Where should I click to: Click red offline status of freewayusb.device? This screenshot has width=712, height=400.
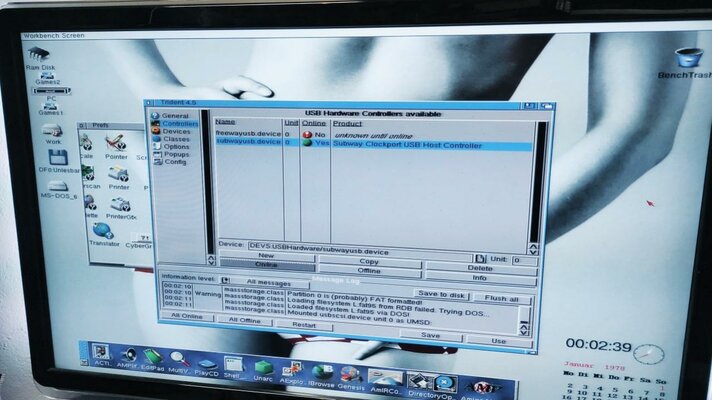[x=308, y=134]
